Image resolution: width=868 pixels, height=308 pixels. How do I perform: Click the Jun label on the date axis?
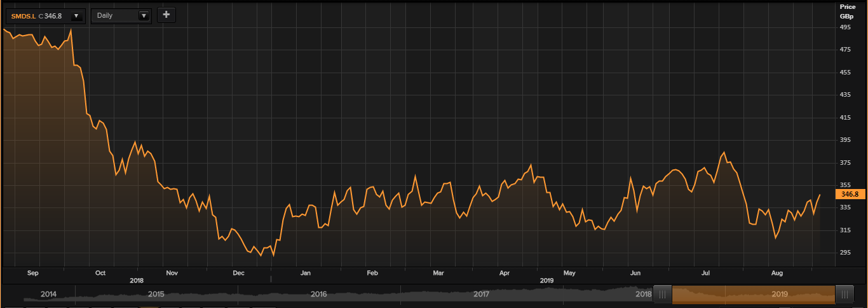pyautogui.click(x=635, y=273)
